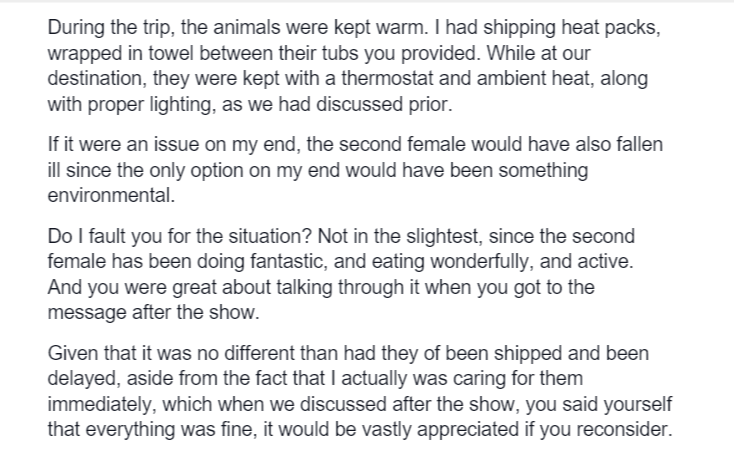Click the paragraph starting "If it were an issue"
Screen dimensions: 734x455
point(355,169)
